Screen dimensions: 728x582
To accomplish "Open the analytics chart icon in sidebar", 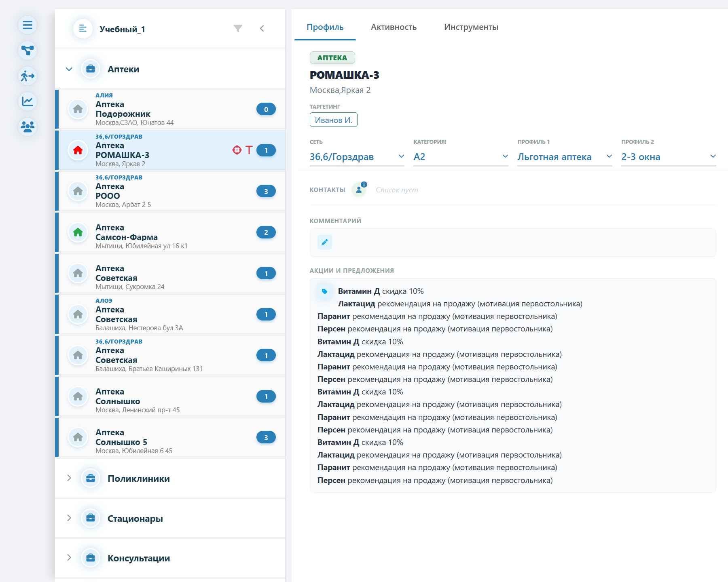I will (x=27, y=101).
